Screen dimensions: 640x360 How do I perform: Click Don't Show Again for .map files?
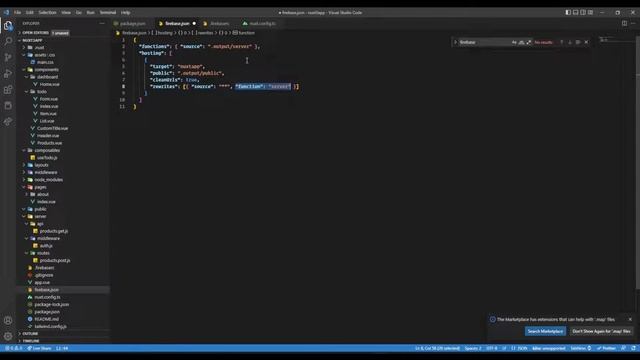click(x=601, y=331)
